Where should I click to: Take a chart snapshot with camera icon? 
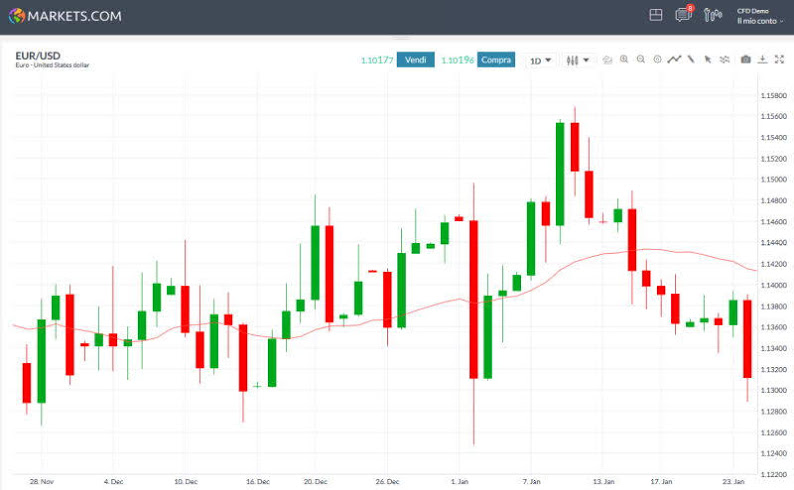(x=745, y=60)
